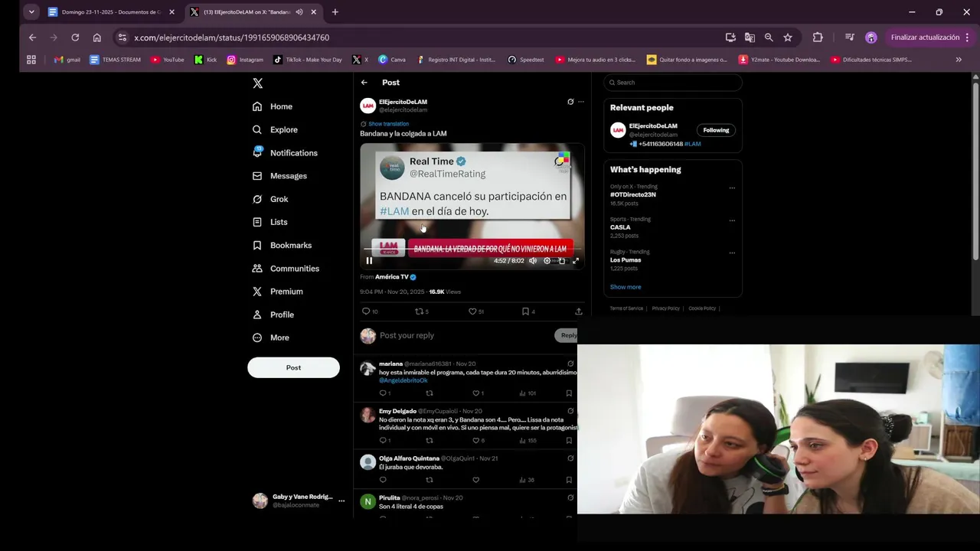Repost mariana's reply
Image resolution: width=980 pixels, height=551 pixels.
[x=430, y=393]
